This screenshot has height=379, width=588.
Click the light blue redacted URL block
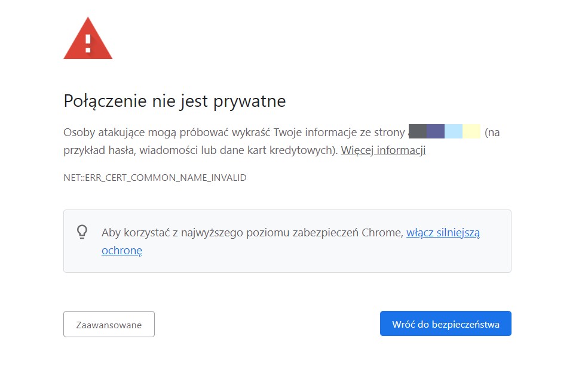point(454,132)
